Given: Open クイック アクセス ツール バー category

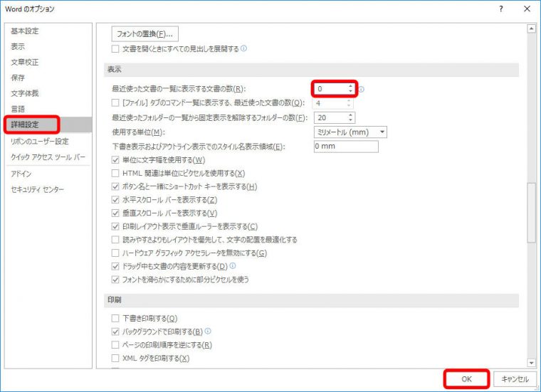Looking at the screenshot, I should (48, 157).
